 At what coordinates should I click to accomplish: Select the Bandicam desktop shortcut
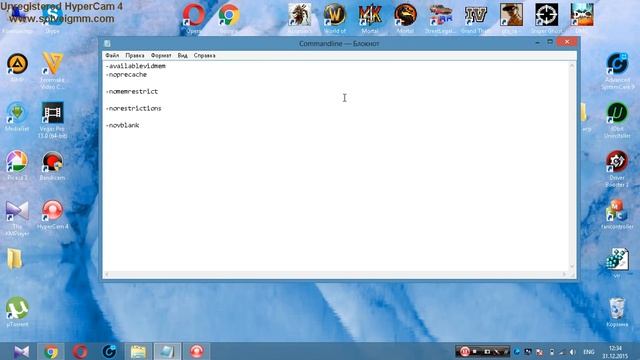click(52, 165)
